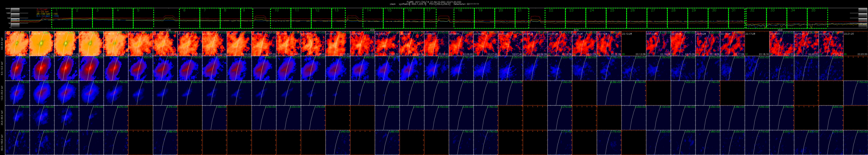The width and height of the screenshot is (868, 155).
Task: Open the 6-12 keV image below 21:45:16
Action: (42, 68)
